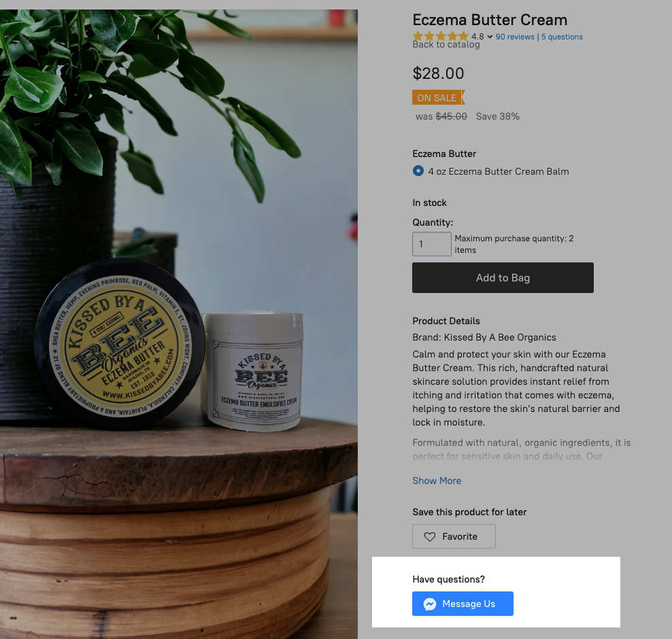The height and width of the screenshot is (639, 672).
Task: Select the 4 oz Eczema Butter Cream Balm option
Action: click(418, 171)
